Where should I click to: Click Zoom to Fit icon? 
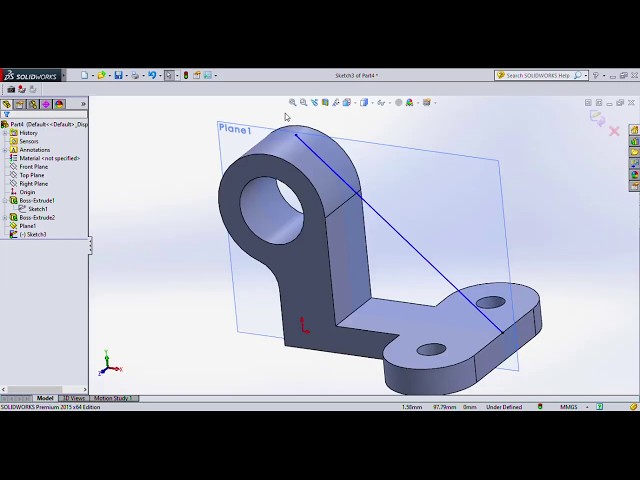293,102
